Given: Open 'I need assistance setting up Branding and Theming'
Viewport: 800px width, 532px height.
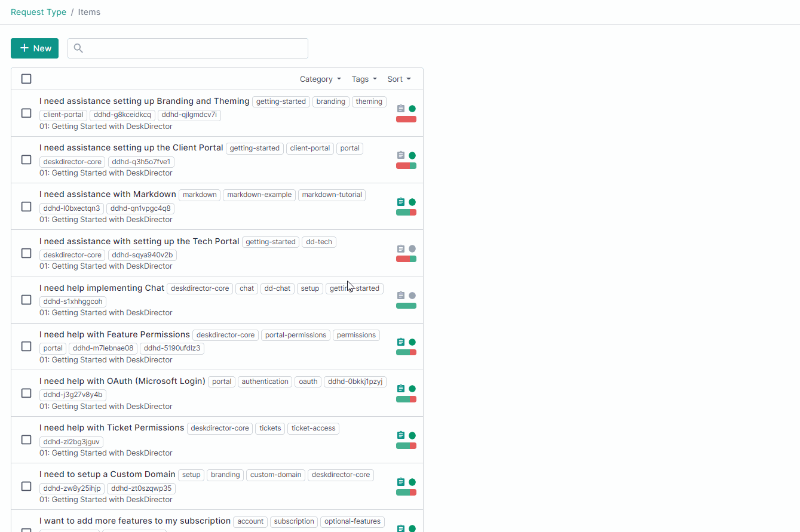Looking at the screenshot, I should coord(145,101).
